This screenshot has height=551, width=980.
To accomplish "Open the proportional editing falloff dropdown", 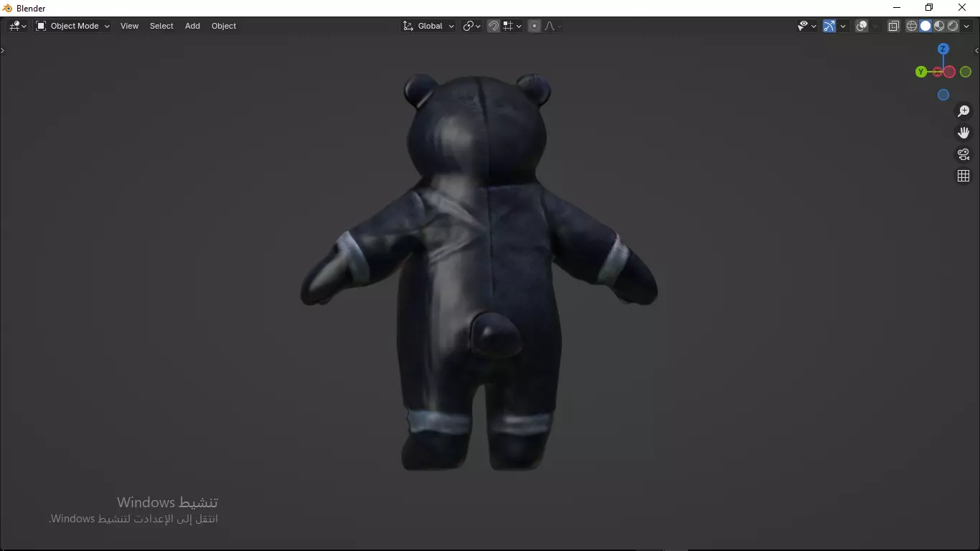I will (553, 26).
